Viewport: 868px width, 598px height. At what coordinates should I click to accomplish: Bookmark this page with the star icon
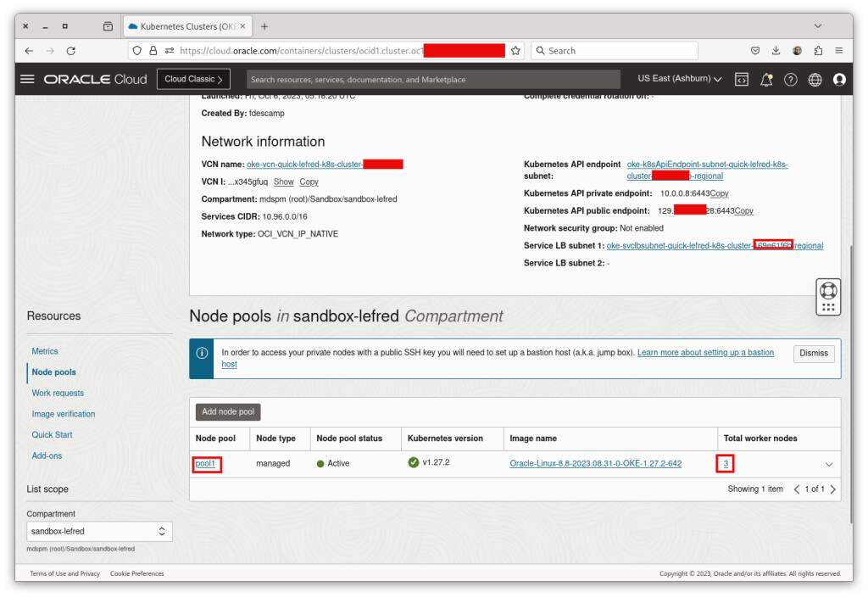click(515, 51)
